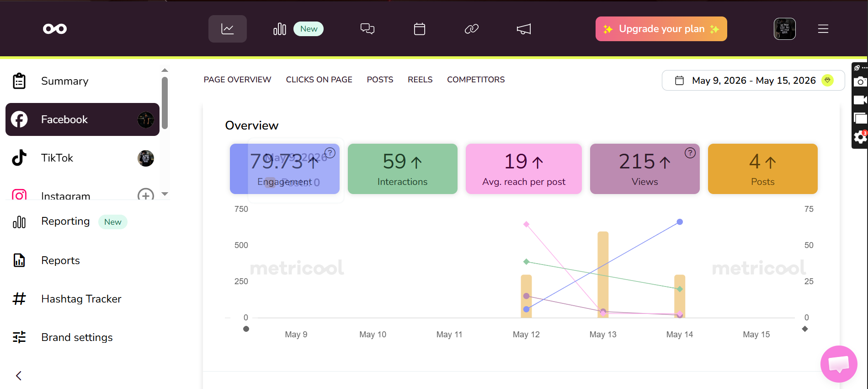868x389 pixels.
Task: Open the SmartLinks chain icon
Action: (x=472, y=29)
